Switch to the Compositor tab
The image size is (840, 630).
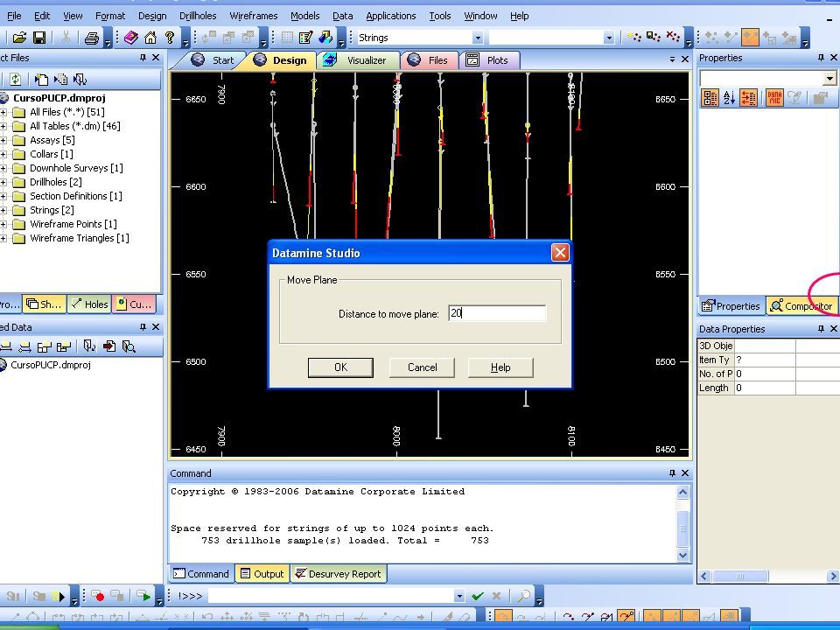point(801,306)
